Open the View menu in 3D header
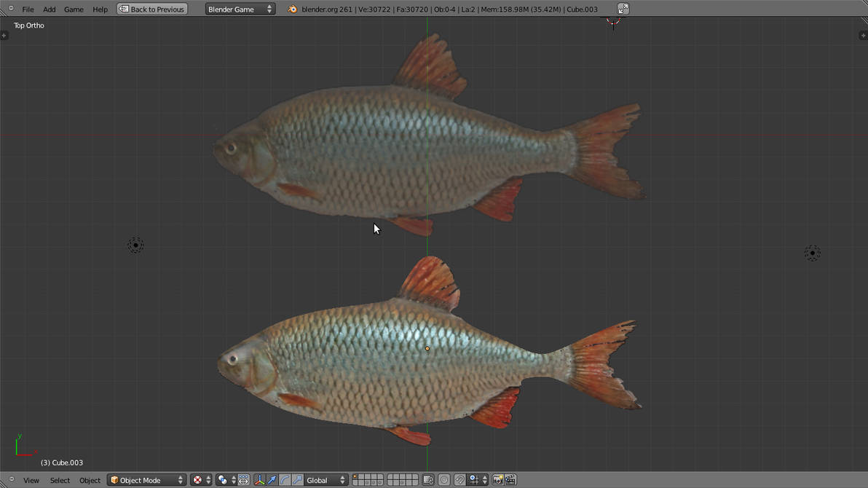Viewport: 868px width, 488px height. [x=31, y=480]
